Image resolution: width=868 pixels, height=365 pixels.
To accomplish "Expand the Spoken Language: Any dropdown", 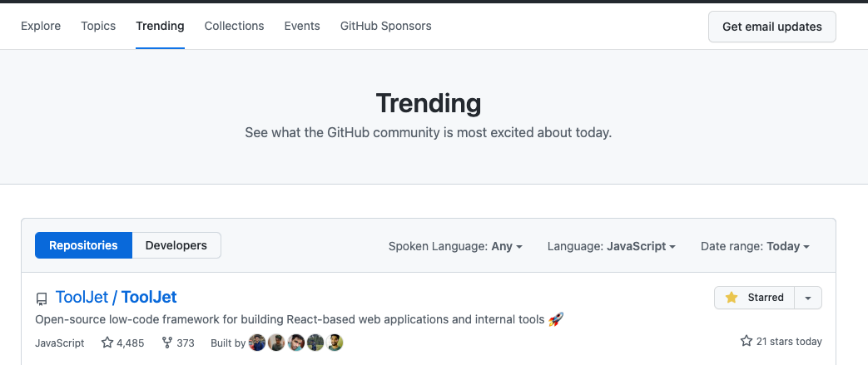I will point(455,246).
